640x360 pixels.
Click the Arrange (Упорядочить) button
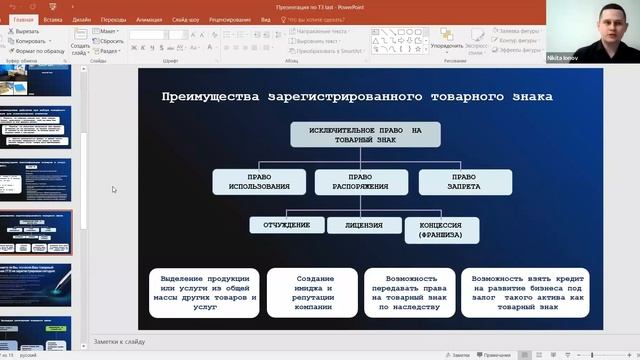click(x=447, y=40)
